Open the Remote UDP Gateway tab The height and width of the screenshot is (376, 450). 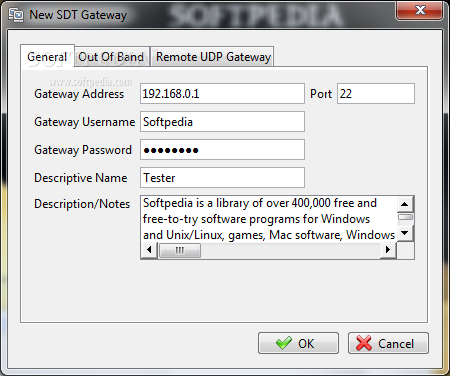tap(213, 57)
